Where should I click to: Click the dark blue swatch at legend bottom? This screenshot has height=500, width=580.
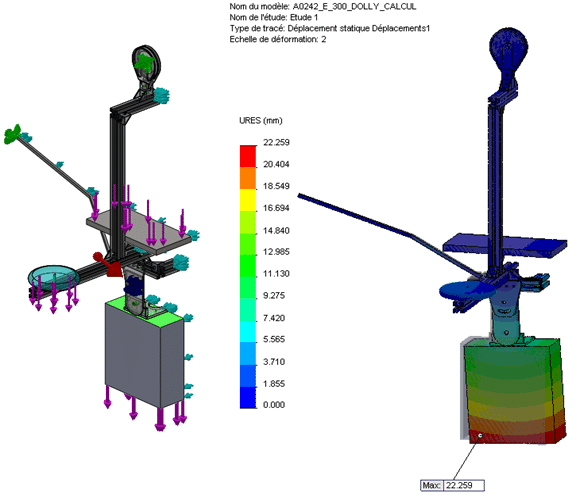pyautogui.click(x=248, y=398)
